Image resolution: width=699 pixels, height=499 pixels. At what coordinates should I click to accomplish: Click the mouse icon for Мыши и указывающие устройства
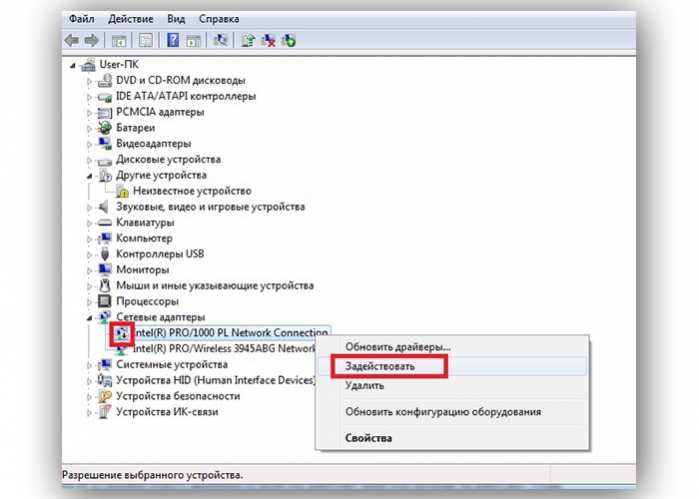[105, 285]
